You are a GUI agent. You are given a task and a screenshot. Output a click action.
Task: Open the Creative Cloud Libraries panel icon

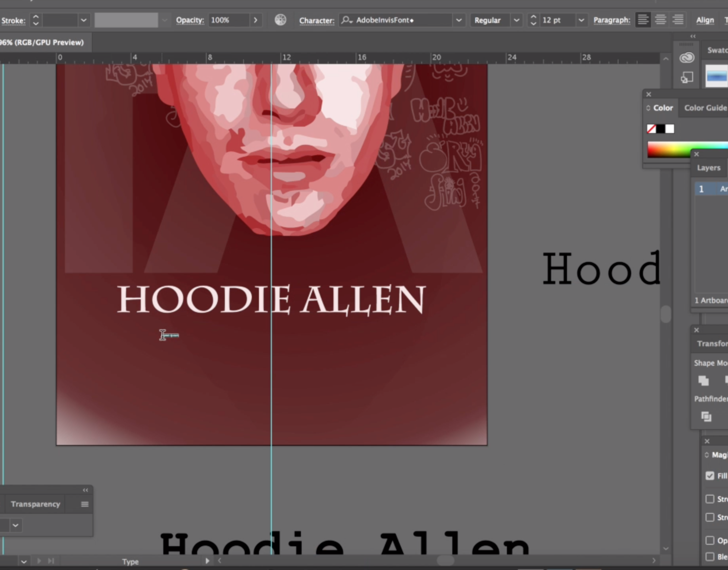click(x=687, y=58)
